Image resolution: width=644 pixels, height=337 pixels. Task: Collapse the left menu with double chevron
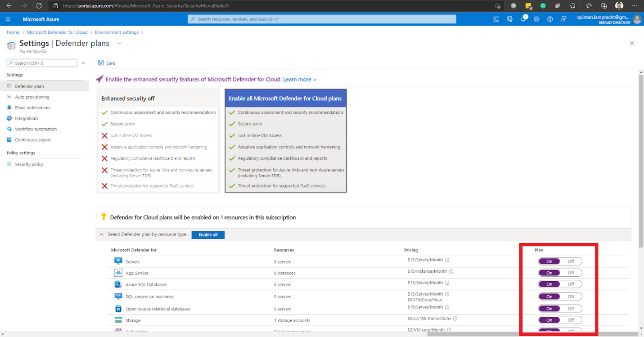83,63
